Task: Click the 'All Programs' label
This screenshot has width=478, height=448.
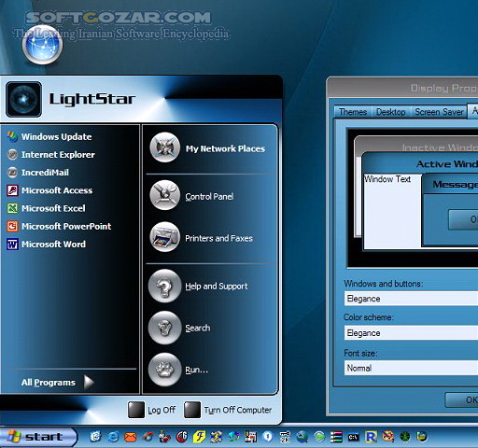Action: coord(49,382)
